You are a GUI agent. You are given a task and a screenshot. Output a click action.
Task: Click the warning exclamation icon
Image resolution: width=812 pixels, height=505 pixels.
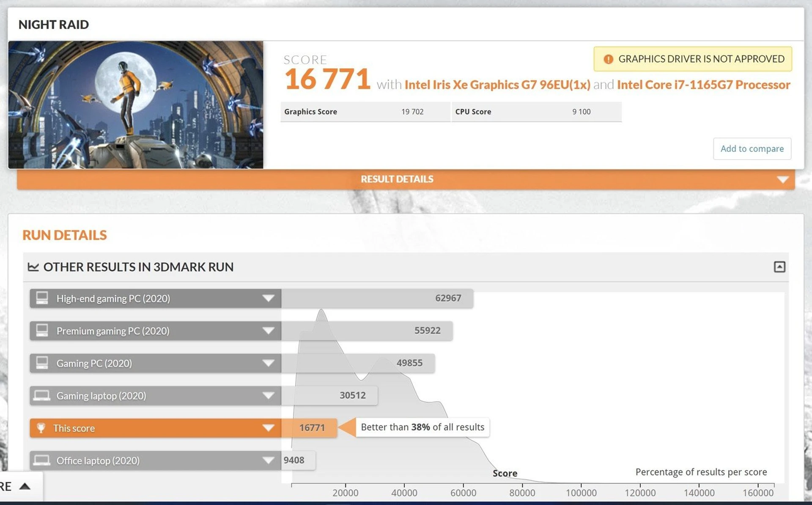tap(608, 59)
